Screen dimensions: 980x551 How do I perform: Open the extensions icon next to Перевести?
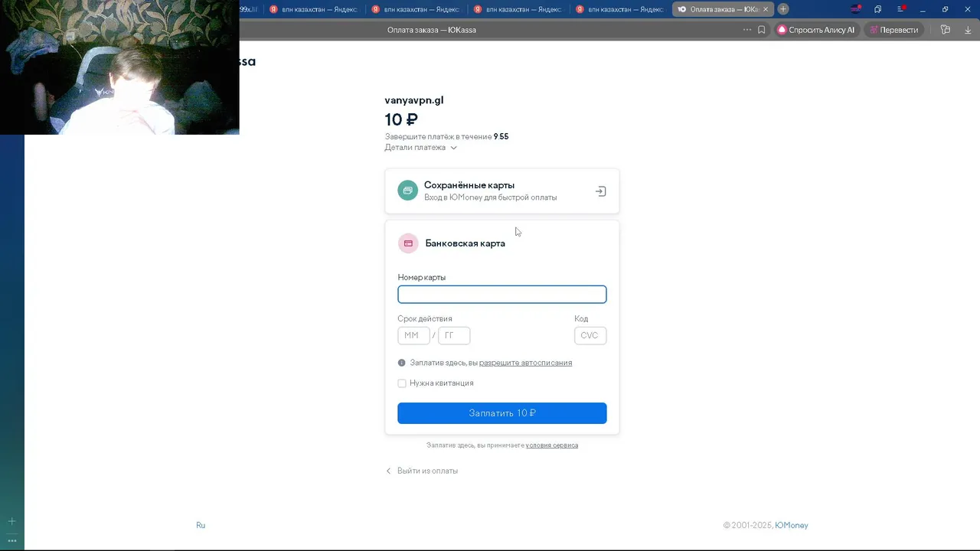pyautogui.click(x=946, y=30)
